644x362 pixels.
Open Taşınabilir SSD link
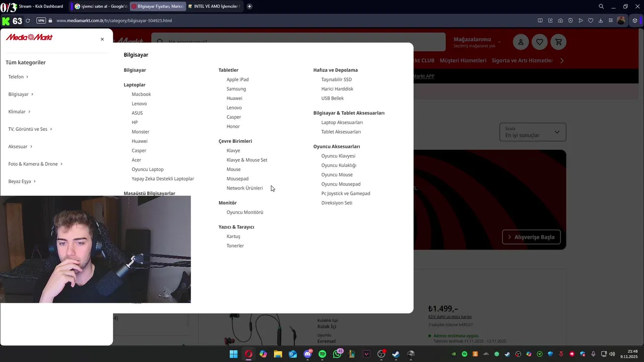pos(337,79)
